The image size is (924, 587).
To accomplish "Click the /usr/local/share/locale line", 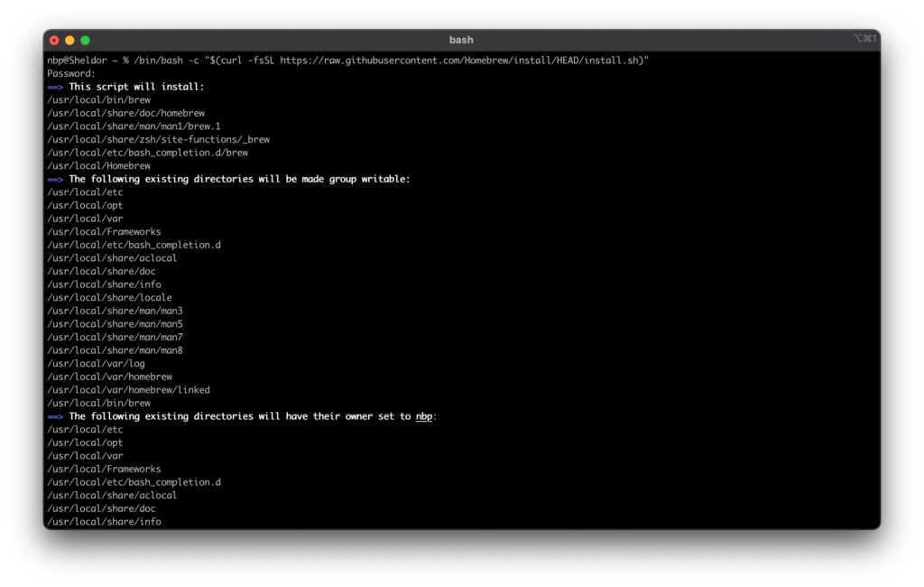I will [109, 298].
